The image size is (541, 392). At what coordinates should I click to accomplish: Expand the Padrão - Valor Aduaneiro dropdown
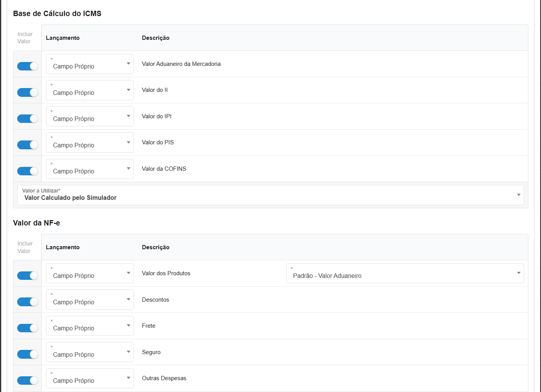[405, 273]
